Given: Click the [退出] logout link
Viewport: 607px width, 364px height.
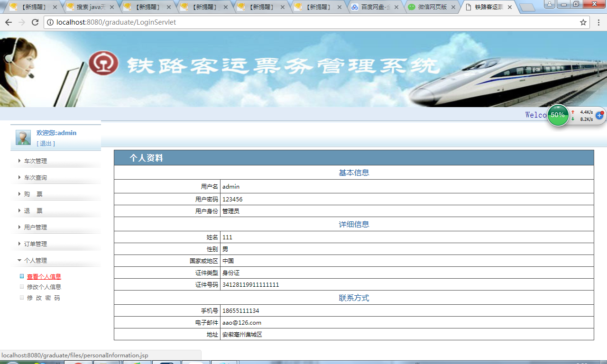Looking at the screenshot, I should click(x=46, y=143).
